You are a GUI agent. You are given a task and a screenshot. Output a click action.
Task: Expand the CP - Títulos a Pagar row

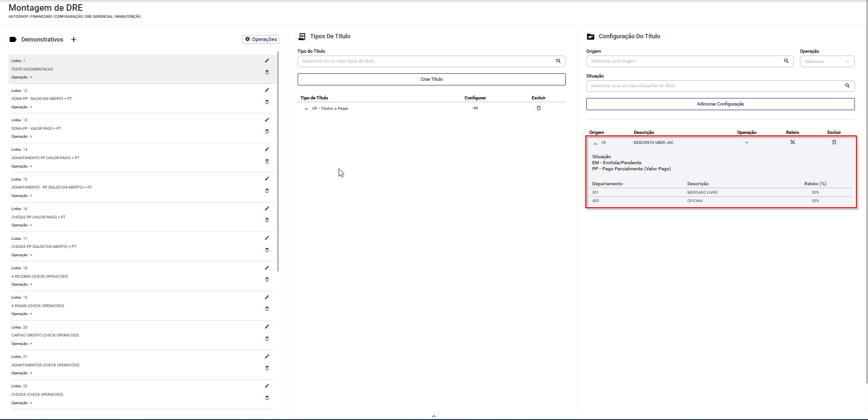click(x=306, y=109)
